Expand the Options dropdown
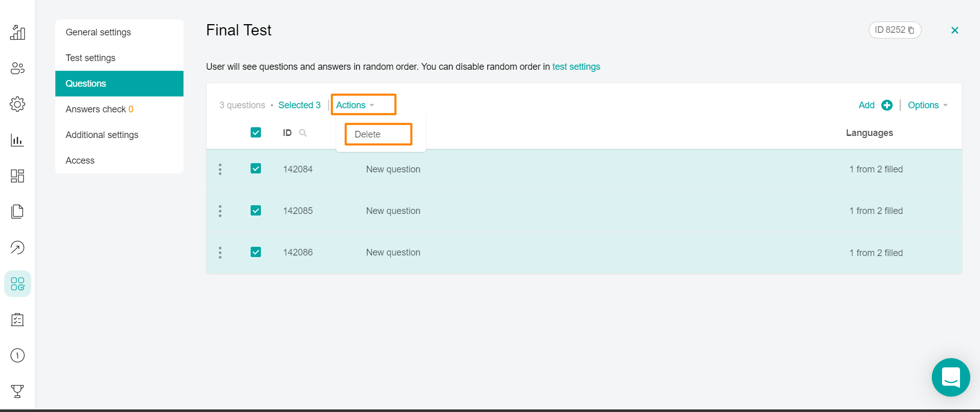Image resolution: width=980 pixels, height=412 pixels. click(928, 105)
